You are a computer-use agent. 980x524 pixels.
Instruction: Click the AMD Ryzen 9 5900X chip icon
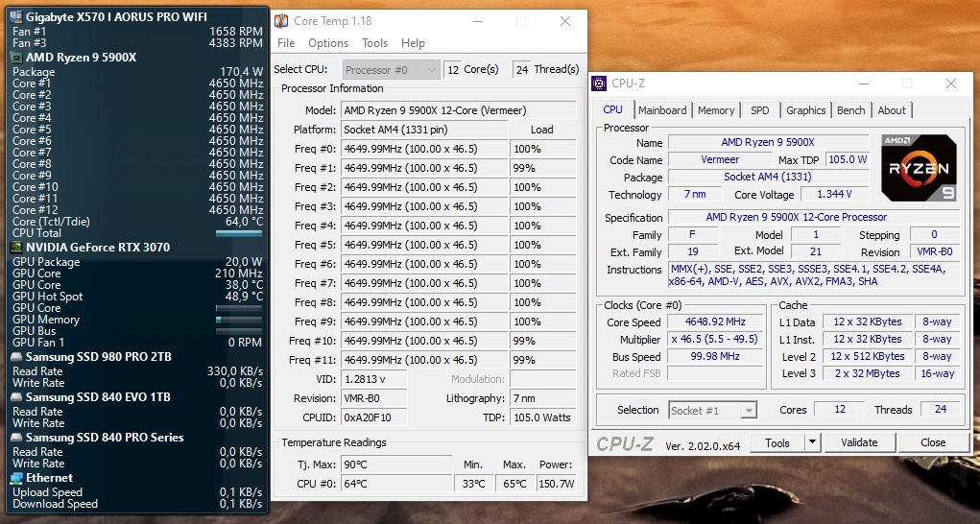17,58
